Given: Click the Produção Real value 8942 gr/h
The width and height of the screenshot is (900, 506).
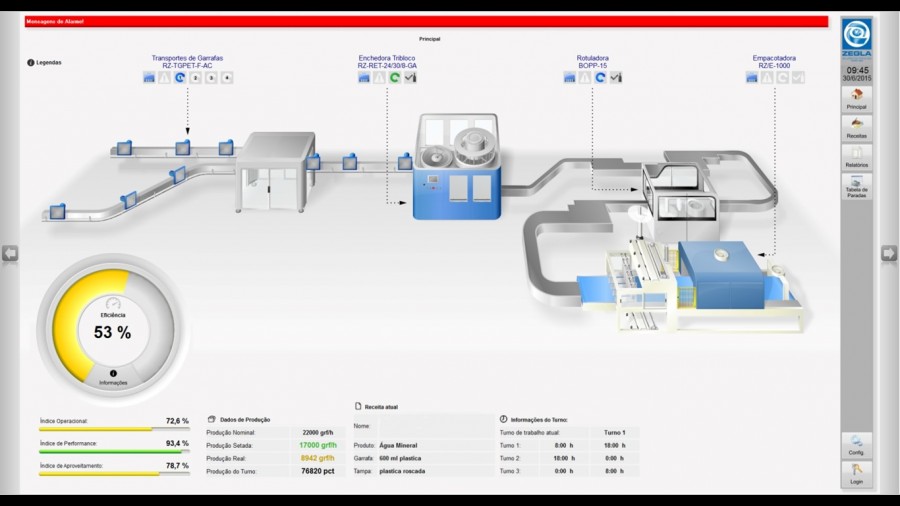Looking at the screenshot, I should click(x=317, y=458).
